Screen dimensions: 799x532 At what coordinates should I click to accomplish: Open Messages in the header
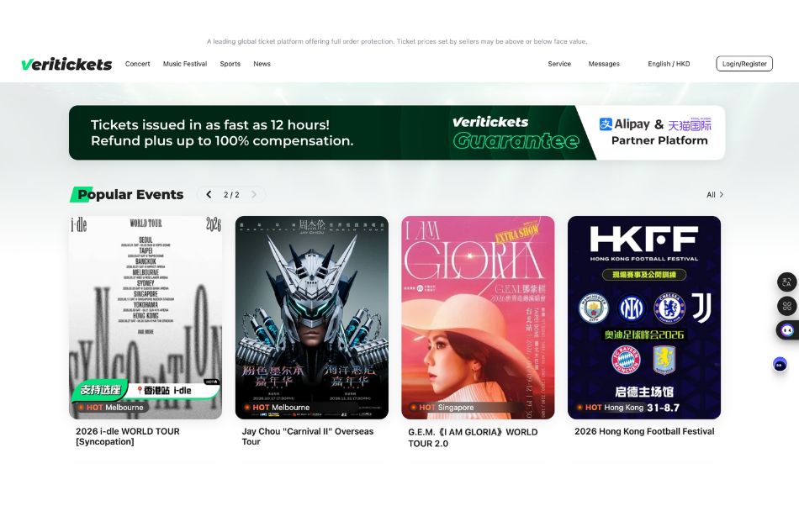604,64
